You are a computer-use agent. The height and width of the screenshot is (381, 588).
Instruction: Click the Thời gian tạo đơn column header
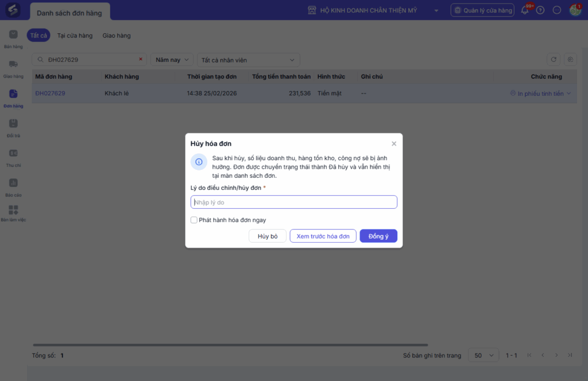(212, 76)
